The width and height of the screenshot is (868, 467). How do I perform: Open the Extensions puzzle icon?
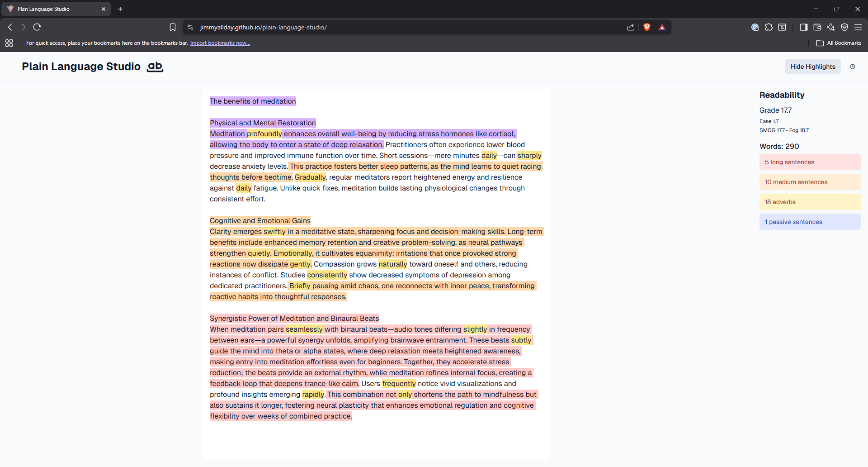769,27
